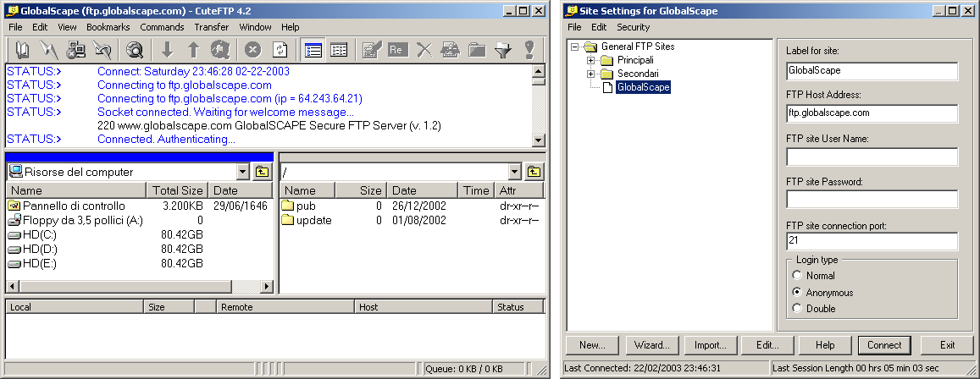Click log pane scrollbar up arrow
The height and width of the screenshot is (379, 980).
[x=538, y=70]
